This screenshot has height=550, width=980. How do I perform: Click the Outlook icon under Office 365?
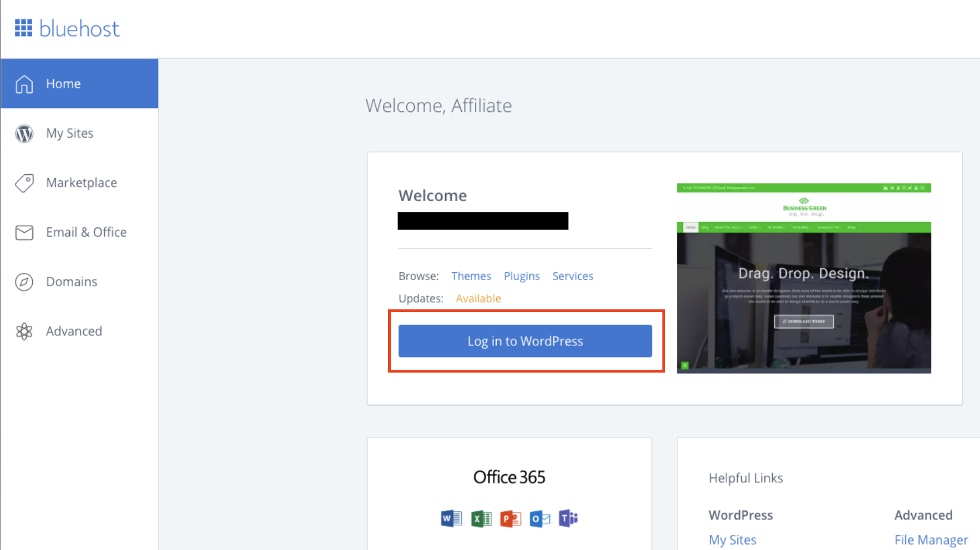point(540,518)
